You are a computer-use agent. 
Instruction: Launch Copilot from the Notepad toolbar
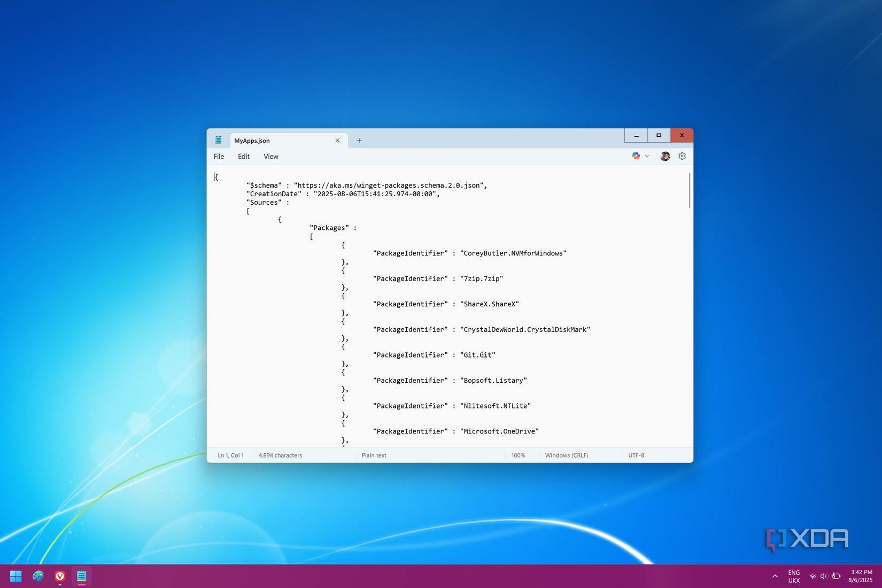click(x=636, y=156)
